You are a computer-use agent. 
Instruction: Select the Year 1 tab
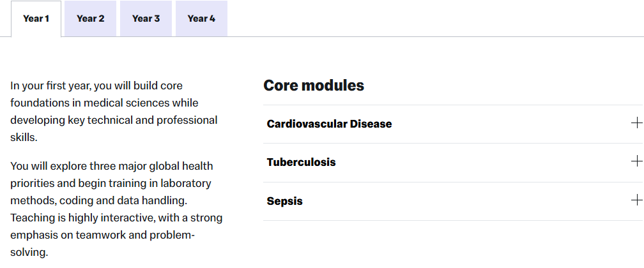tap(36, 19)
